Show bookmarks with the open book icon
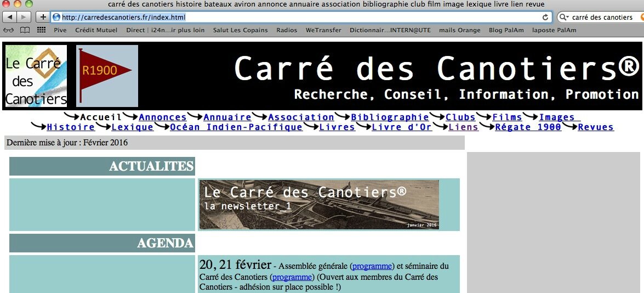The image size is (644, 293). coord(25,30)
